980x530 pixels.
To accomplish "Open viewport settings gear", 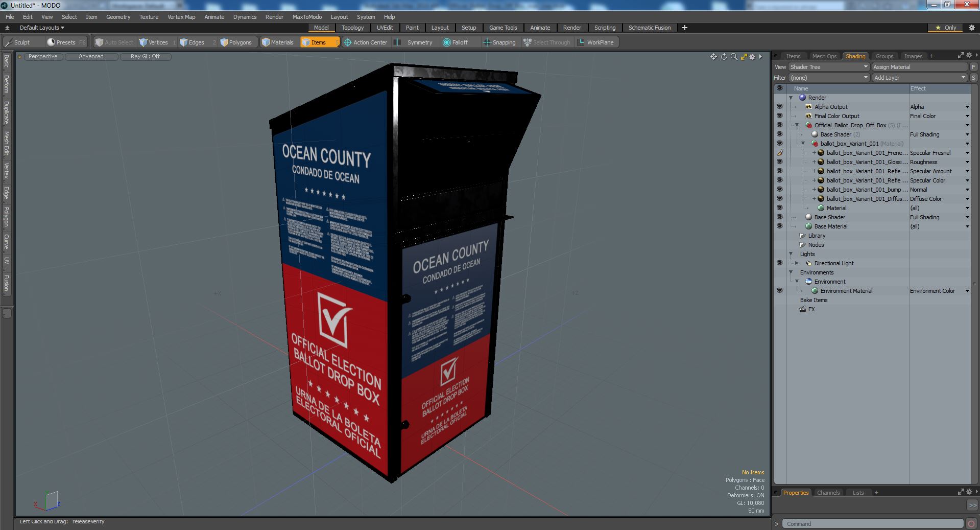I will coord(752,57).
